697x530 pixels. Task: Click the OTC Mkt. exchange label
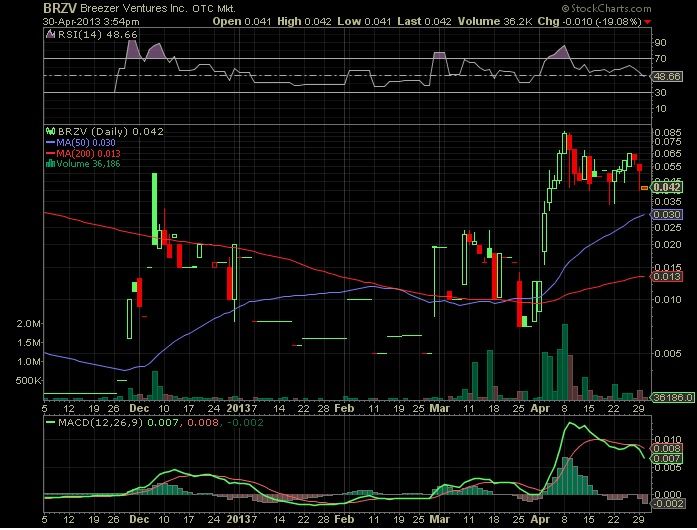pyautogui.click(x=214, y=8)
